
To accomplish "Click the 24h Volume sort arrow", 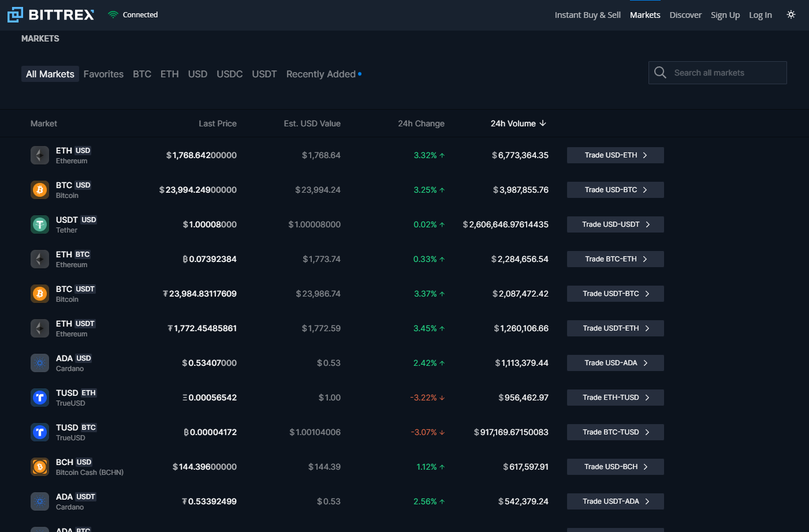I will (543, 123).
